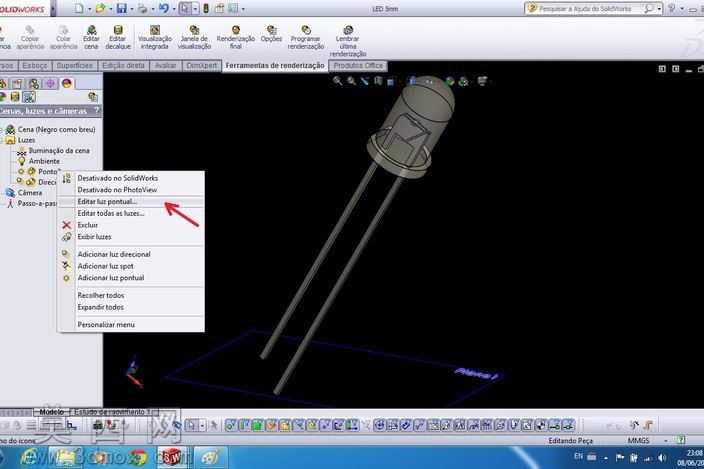Choose Adicionar luz spot
This screenshot has width=704, height=469.
tap(106, 266)
